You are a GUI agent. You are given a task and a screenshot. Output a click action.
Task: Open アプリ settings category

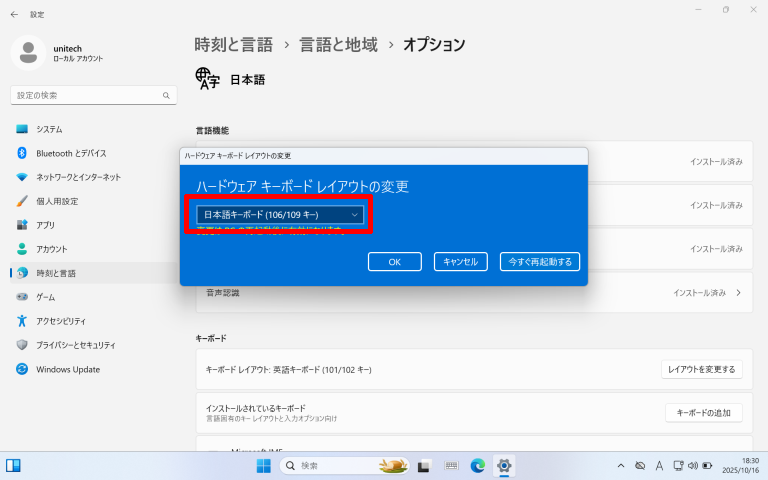tap(45, 225)
